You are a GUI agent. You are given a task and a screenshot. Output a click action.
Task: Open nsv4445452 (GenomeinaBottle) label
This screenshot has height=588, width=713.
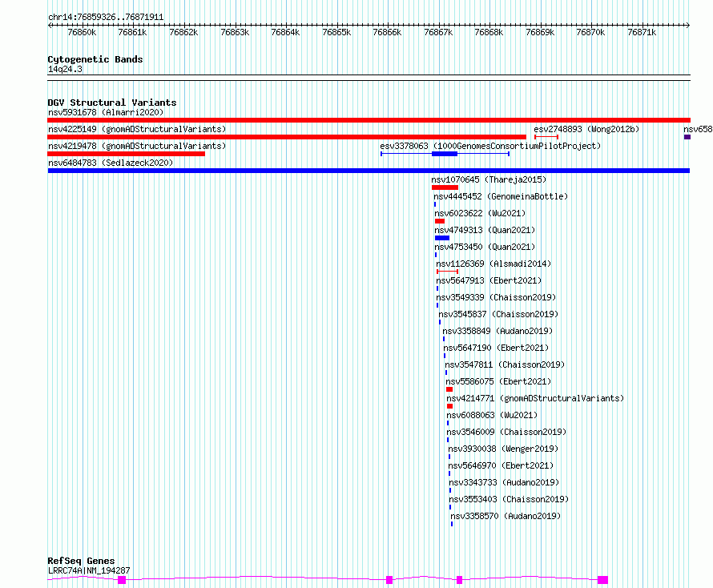pyautogui.click(x=501, y=196)
